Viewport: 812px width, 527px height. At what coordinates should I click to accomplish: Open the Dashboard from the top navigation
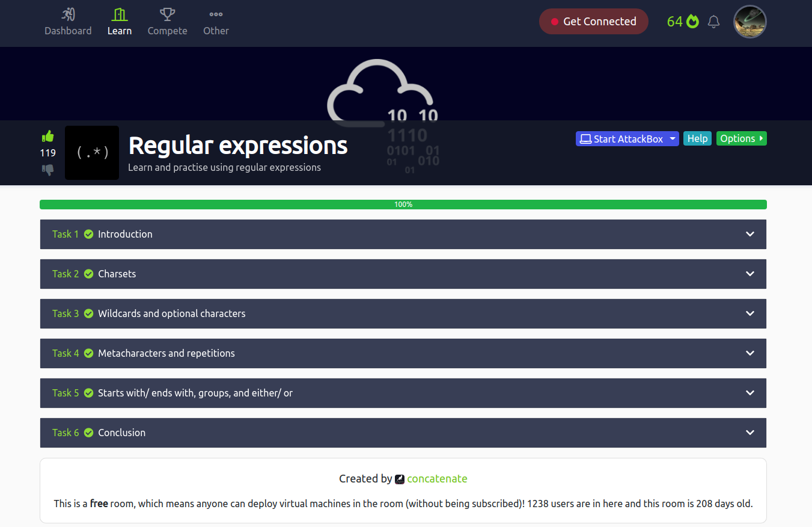coord(68,21)
